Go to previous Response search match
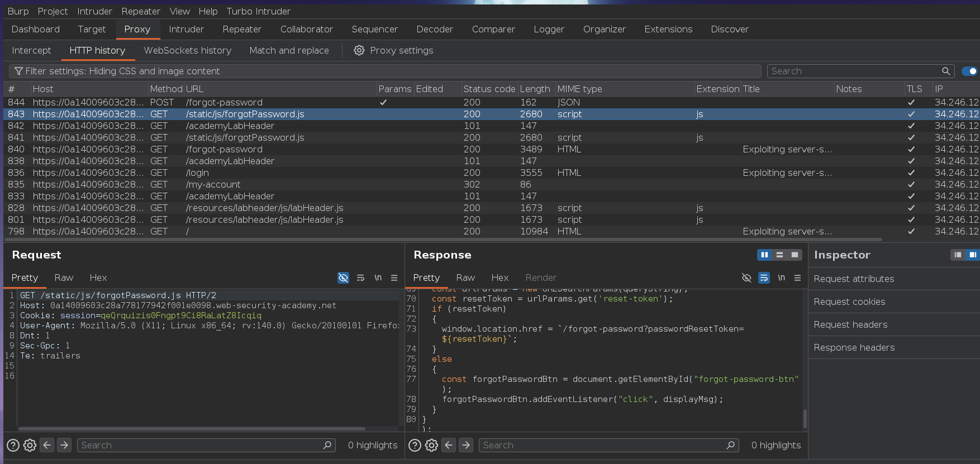The image size is (980, 464). click(449, 445)
